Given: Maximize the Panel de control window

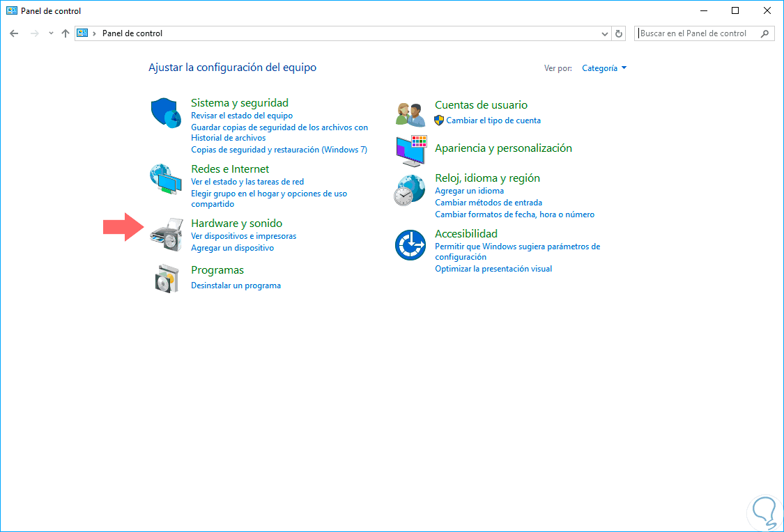Looking at the screenshot, I should pos(735,10).
